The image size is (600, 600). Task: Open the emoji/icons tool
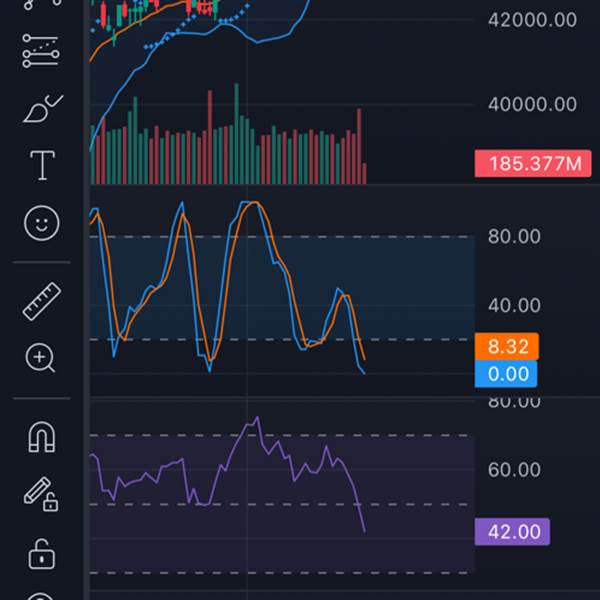pos(42,223)
